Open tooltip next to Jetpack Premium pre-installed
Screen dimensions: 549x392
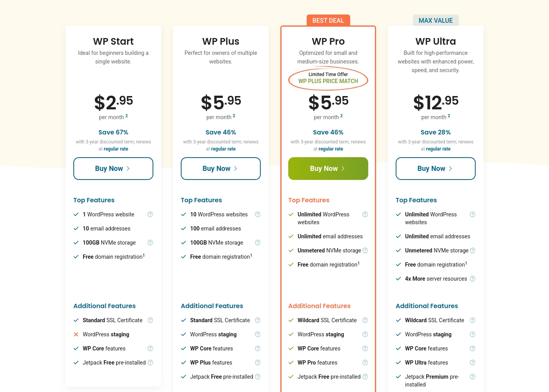point(473,377)
